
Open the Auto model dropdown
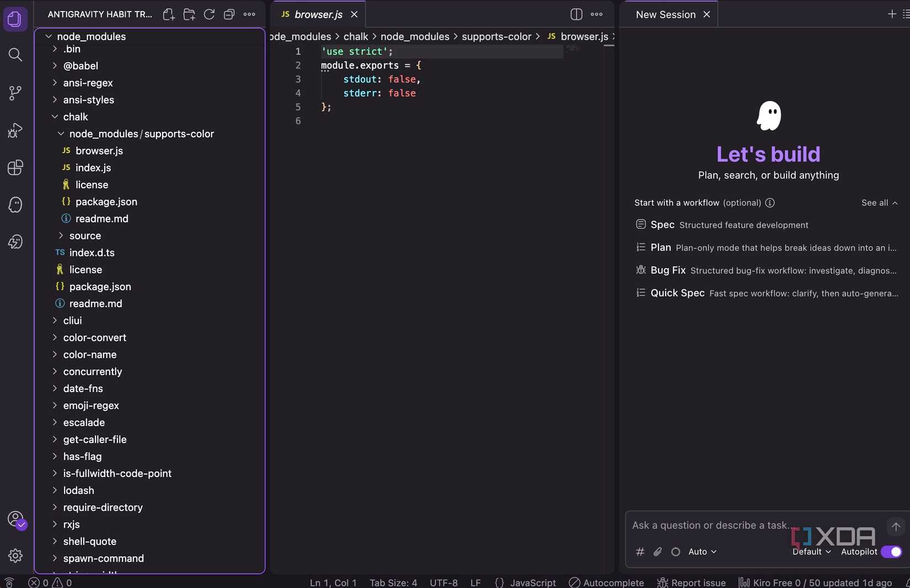click(702, 552)
